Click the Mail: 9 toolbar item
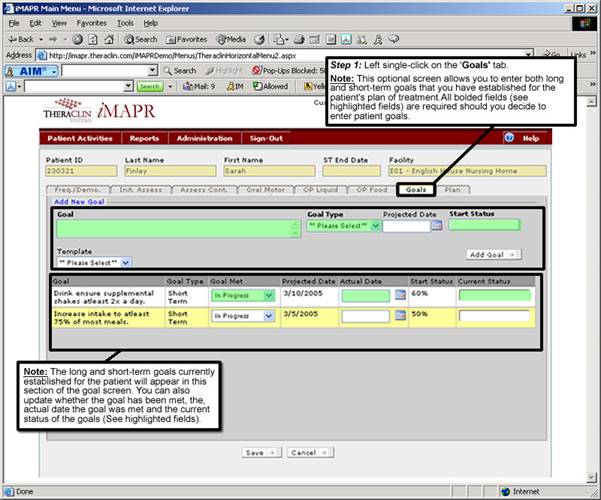601x500 pixels. coord(199,87)
